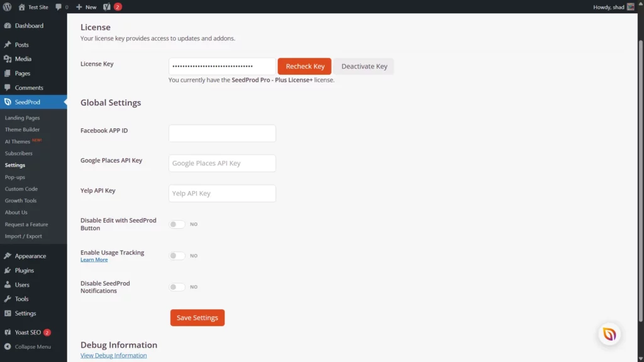
Task: Click the Save Settings button
Action: (197, 318)
